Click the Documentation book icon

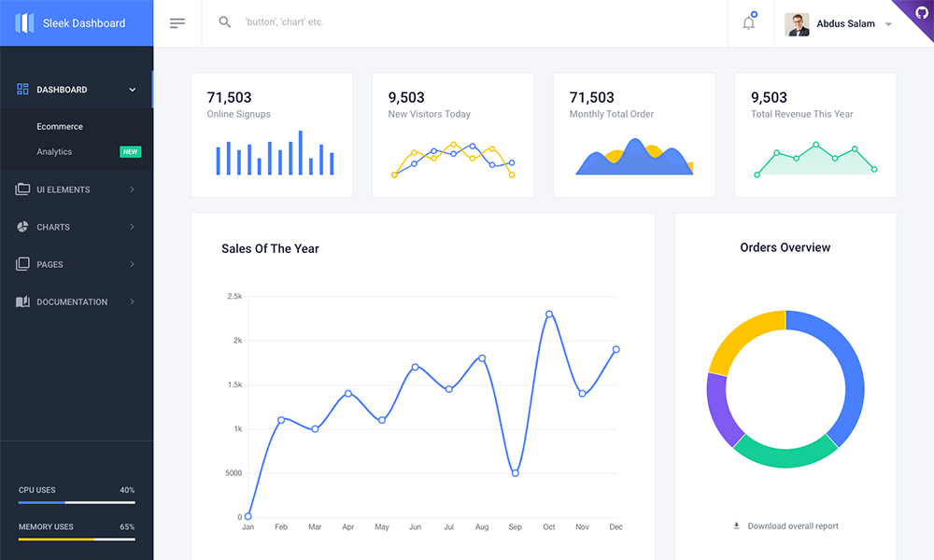(x=23, y=301)
